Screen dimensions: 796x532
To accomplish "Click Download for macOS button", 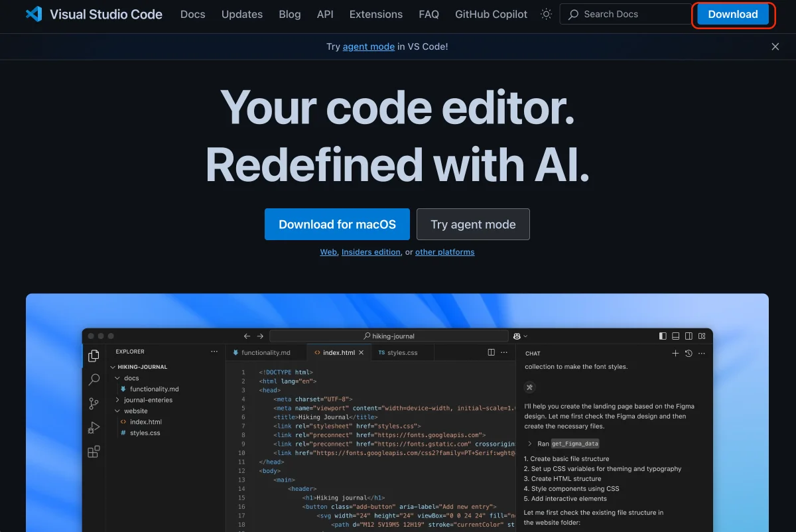I will pyautogui.click(x=337, y=224).
